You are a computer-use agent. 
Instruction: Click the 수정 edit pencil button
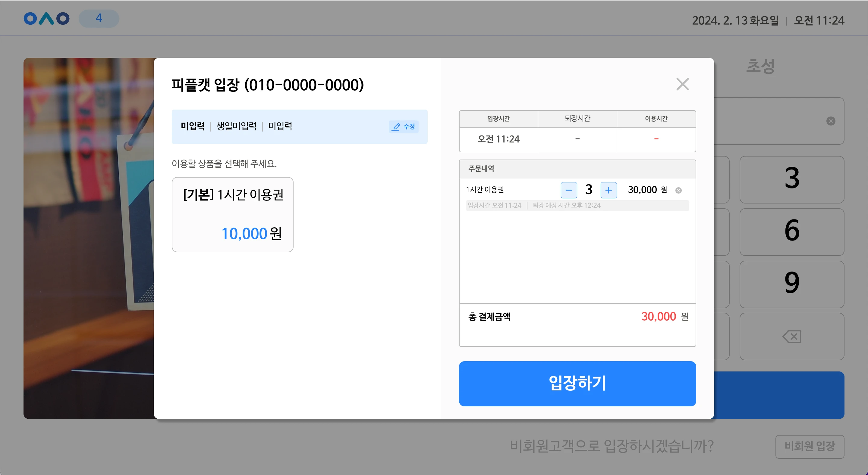[x=403, y=127]
